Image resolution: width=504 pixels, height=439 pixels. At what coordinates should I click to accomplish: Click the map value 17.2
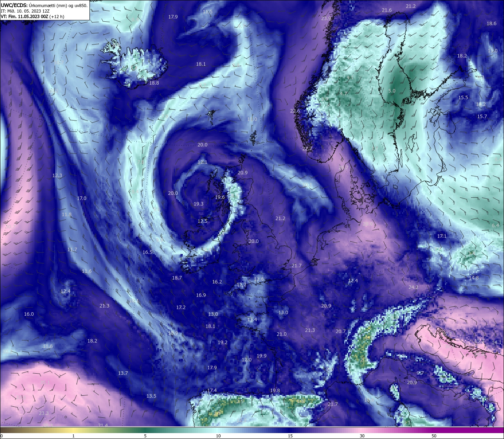point(181,307)
